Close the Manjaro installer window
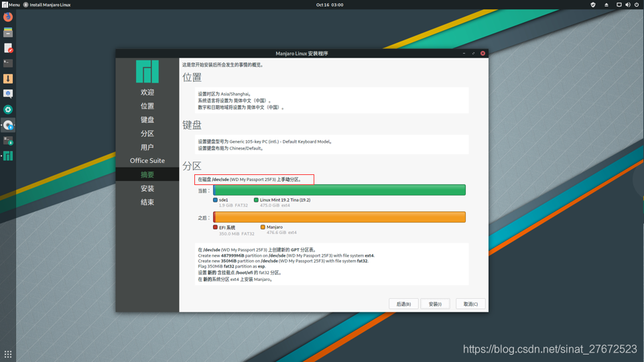Image resolution: width=644 pixels, height=362 pixels. (482, 54)
